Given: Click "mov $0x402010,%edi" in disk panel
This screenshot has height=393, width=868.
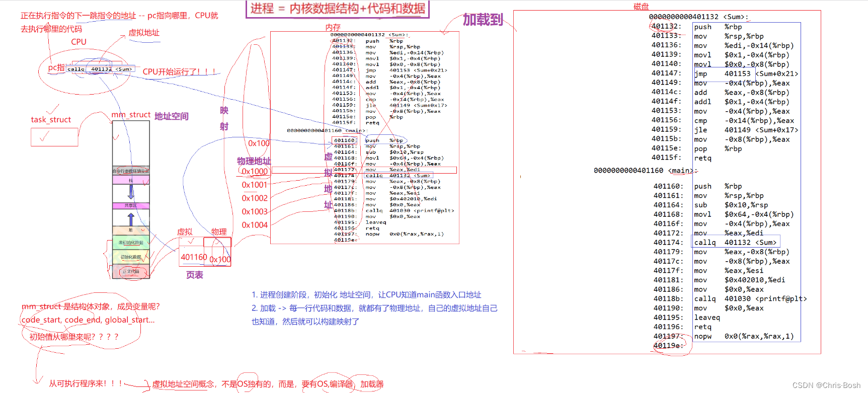Looking at the screenshot, I should 740,280.
